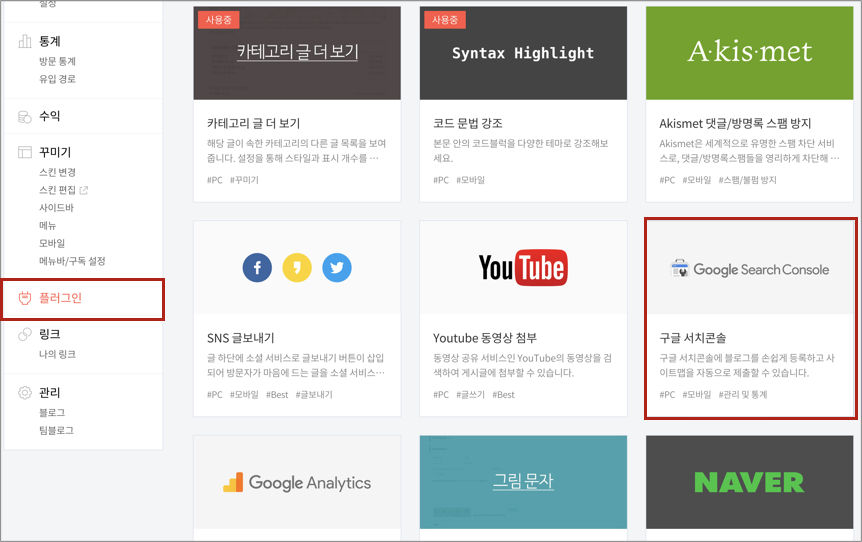Open 관리 section heading
The width and height of the screenshot is (862, 542).
point(49,392)
